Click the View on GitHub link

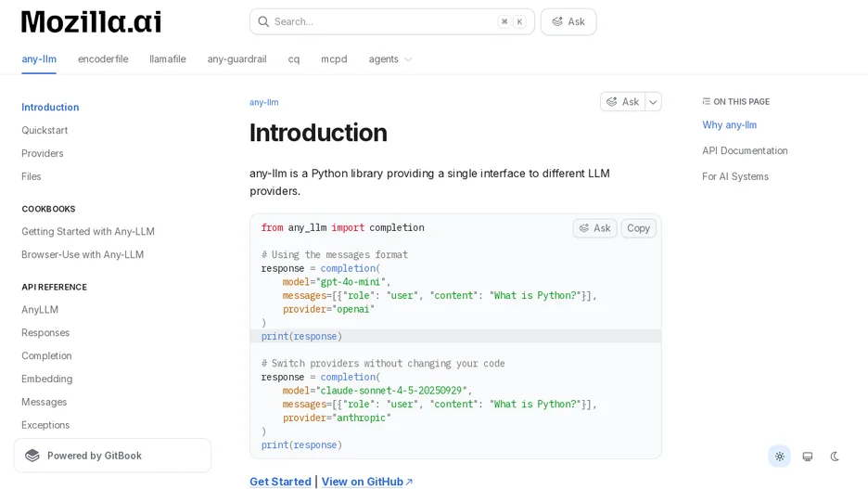(x=363, y=482)
